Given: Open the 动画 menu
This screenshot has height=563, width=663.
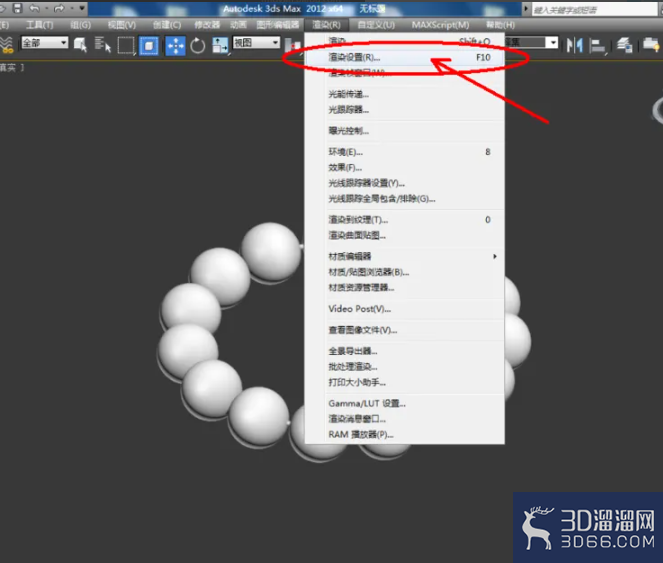Looking at the screenshot, I should [238, 25].
